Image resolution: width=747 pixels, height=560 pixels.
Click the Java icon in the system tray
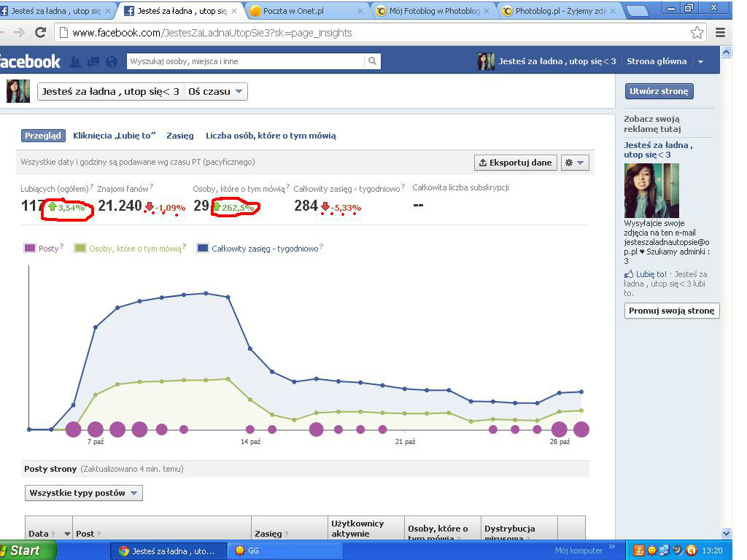639,551
